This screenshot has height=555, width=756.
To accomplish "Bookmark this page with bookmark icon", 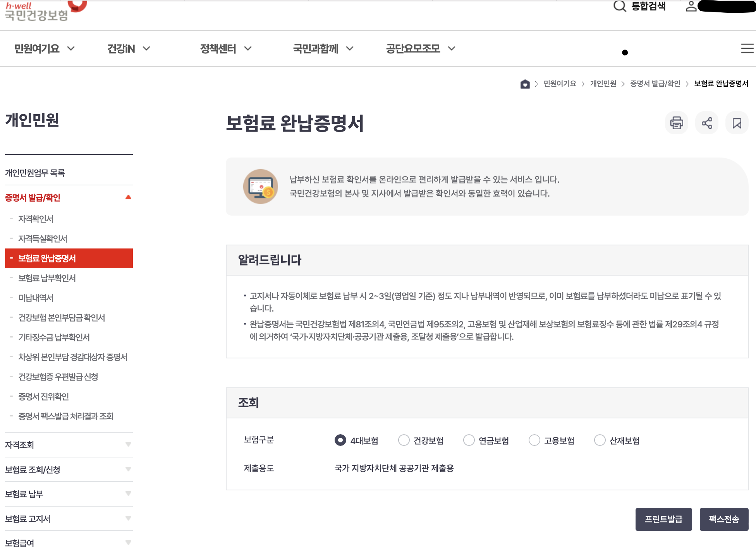I will pyautogui.click(x=737, y=123).
